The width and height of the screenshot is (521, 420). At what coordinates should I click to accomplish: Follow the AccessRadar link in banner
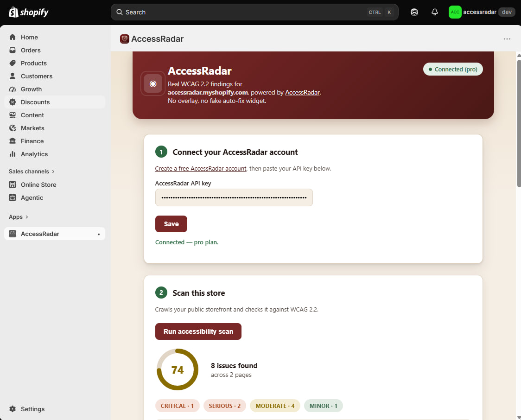coord(302,92)
